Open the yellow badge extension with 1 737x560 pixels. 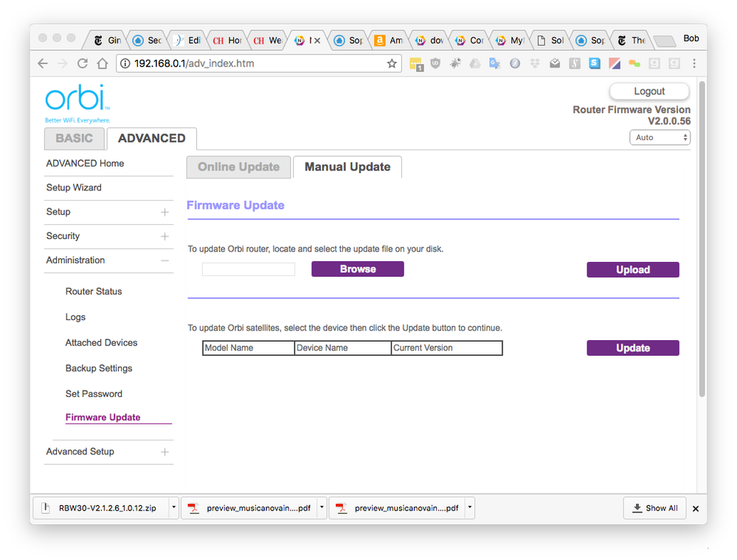click(416, 64)
